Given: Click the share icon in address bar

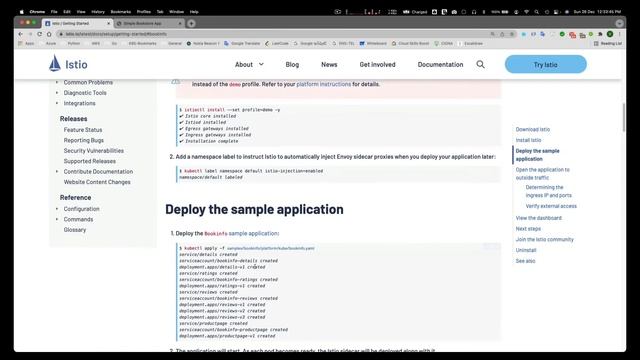Looking at the screenshot, I should tap(502, 34).
